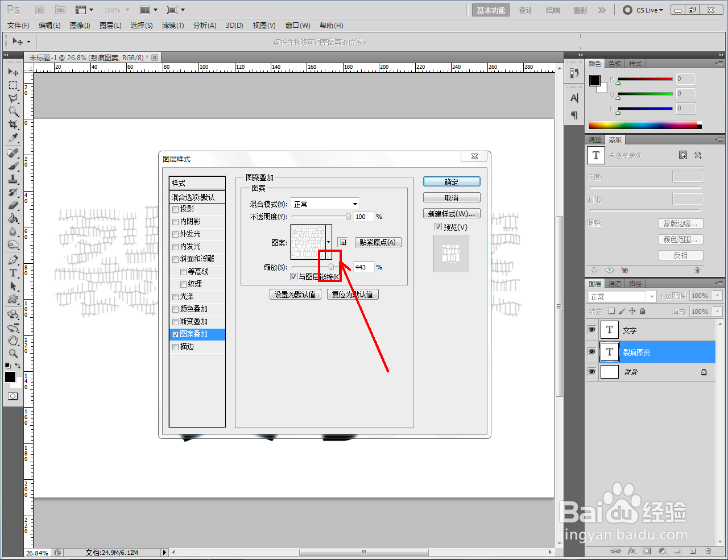This screenshot has width=728, height=560.
Task: Toggle the 与图层链接 checkbox
Action: [x=293, y=276]
